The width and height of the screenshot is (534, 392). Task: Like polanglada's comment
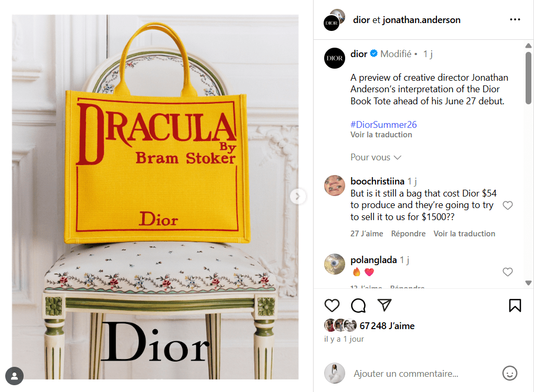tap(507, 272)
